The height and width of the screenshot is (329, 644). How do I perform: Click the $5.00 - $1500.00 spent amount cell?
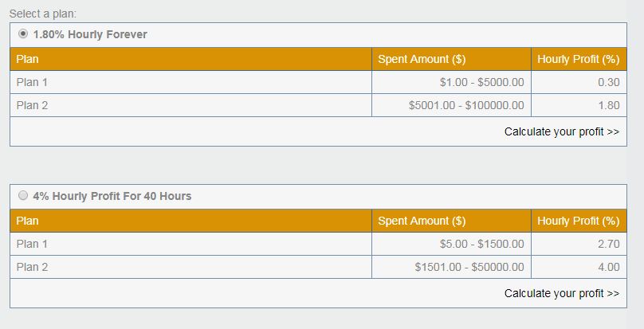(481, 244)
